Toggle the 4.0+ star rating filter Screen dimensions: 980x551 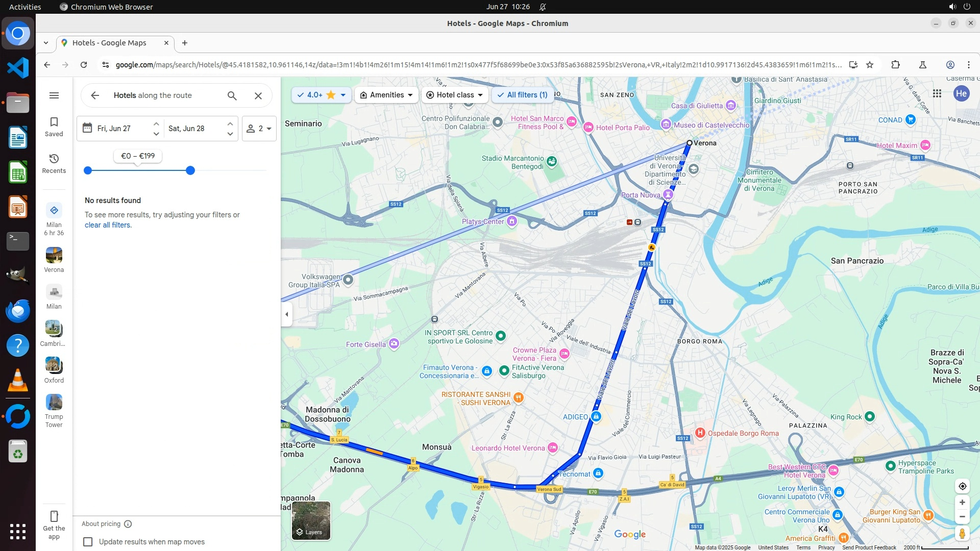coord(321,95)
